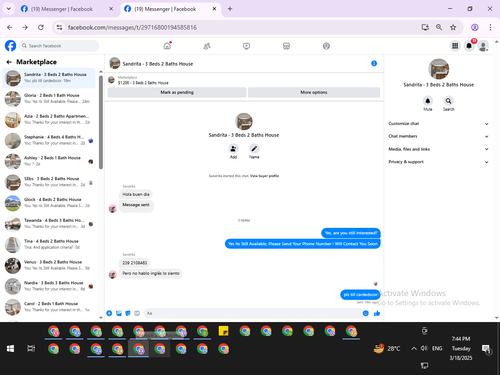Mute this conversation with the bell icon
The height and width of the screenshot is (375, 500).
pos(428,101)
